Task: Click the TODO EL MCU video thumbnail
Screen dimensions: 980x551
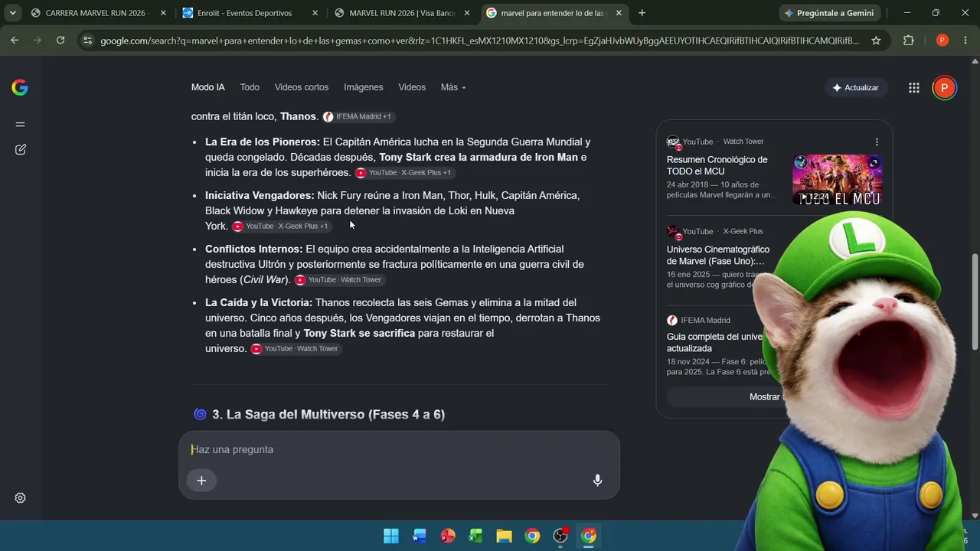Action: tap(838, 181)
